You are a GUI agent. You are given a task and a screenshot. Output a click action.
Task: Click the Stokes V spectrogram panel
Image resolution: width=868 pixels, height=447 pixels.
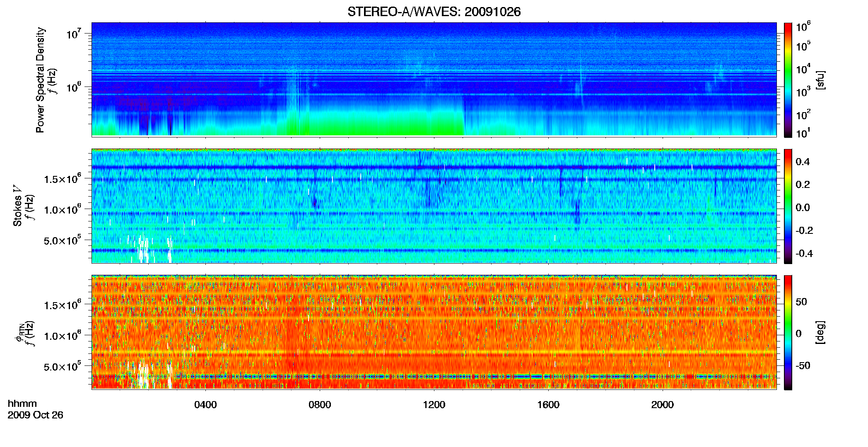[x=434, y=206]
